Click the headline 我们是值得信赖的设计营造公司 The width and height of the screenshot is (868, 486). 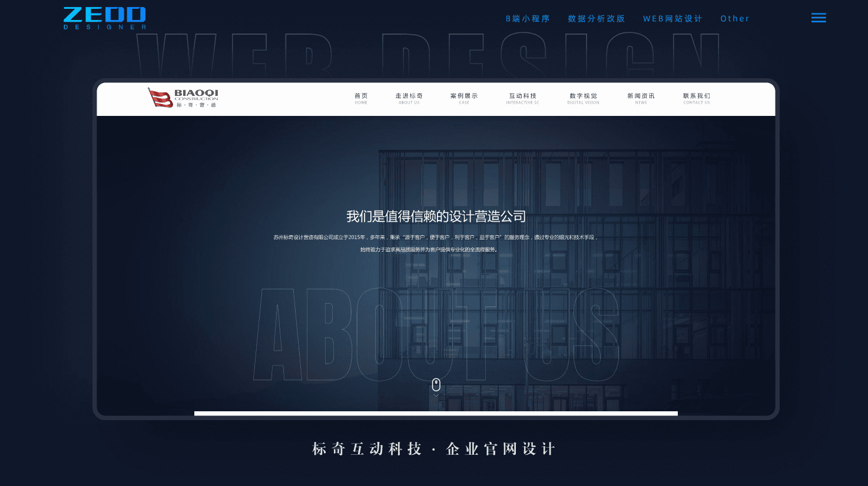436,217
